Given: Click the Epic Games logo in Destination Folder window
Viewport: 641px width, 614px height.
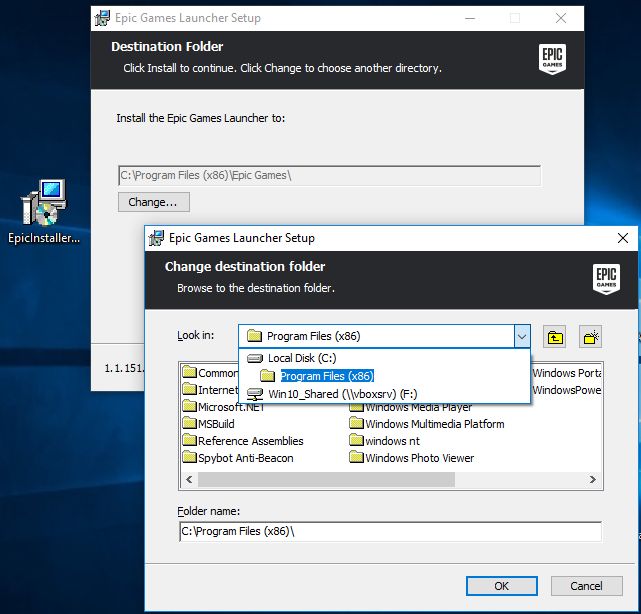Looking at the screenshot, I should pyautogui.click(x=552, y=59).
